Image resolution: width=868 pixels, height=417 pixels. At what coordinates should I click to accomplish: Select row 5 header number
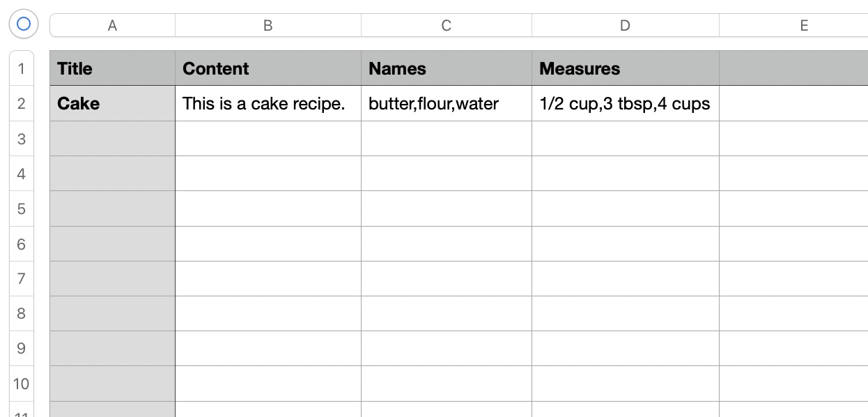point(22,208)
